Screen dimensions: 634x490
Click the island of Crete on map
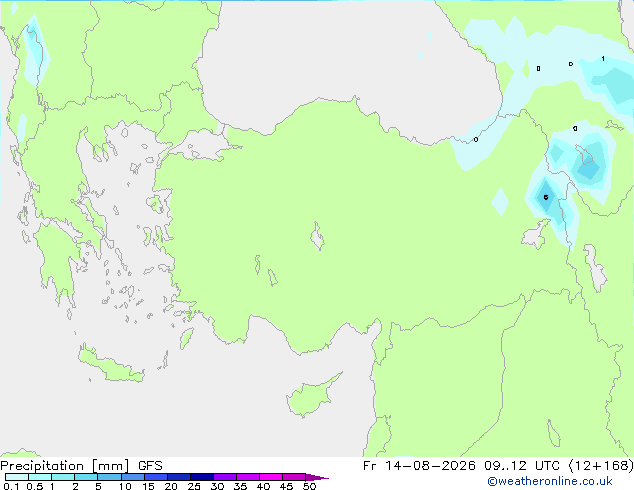111,366
